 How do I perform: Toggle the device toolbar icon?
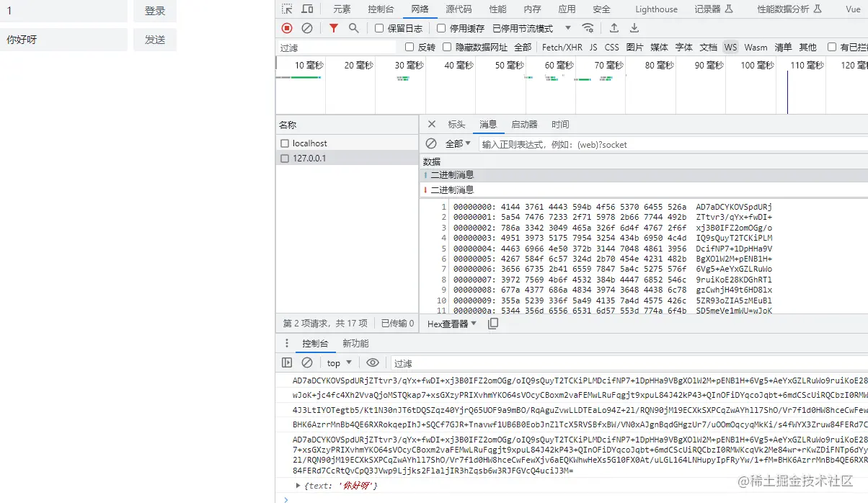click(308, 9)
